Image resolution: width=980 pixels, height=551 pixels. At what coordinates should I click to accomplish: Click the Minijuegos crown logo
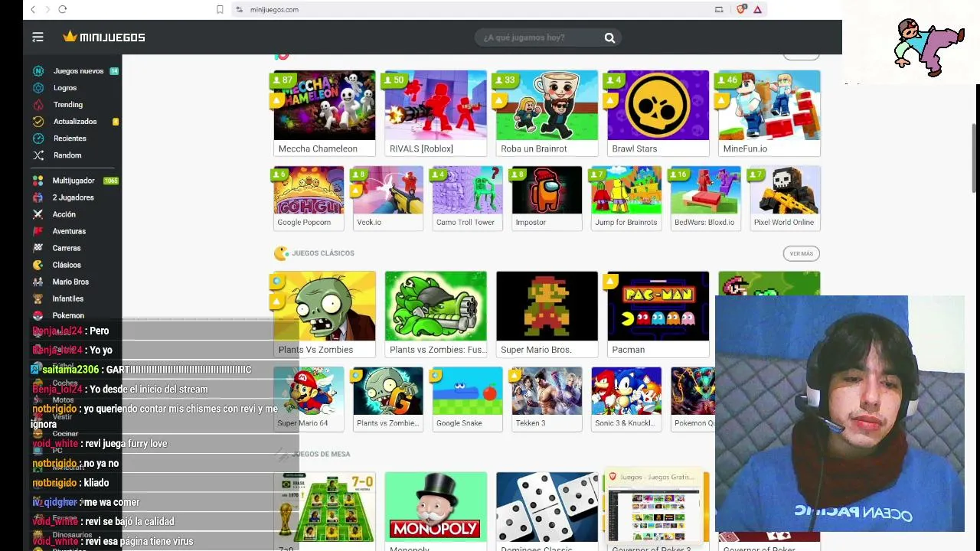[x=104, y=37]
